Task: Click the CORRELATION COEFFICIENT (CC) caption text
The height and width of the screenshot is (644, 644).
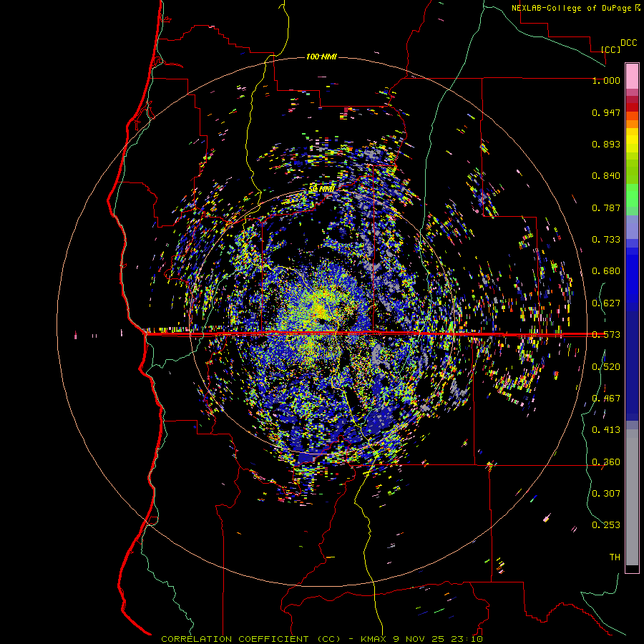Action: tap(250, 639)
